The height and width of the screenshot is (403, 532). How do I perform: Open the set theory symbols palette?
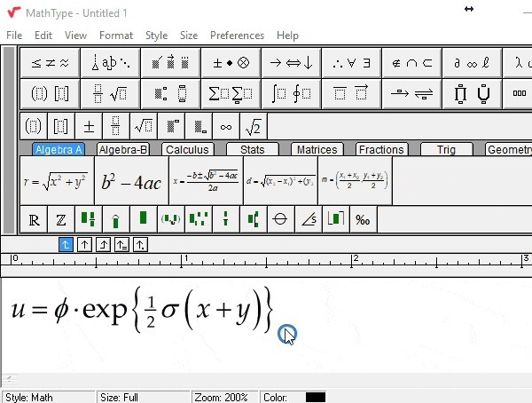(411, 63)
